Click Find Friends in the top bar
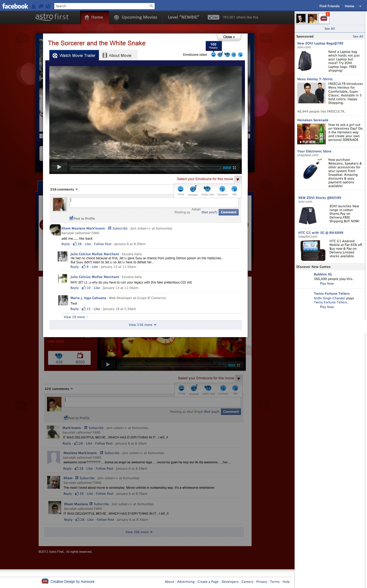 click(x=329, y=6)
